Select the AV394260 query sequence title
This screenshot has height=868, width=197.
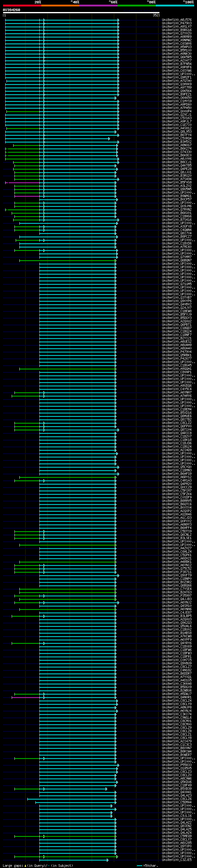pos(11,10)
